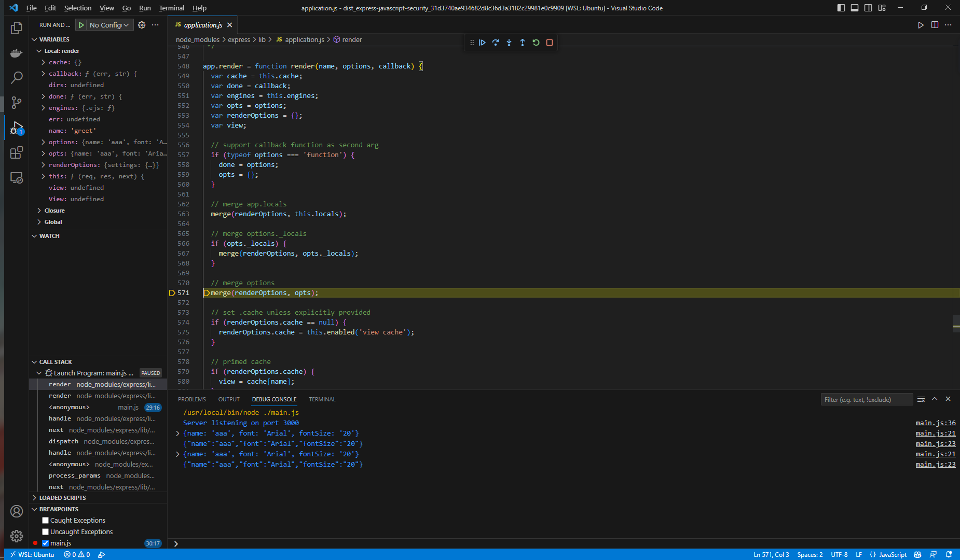The height and width of the screenshot is (560, 960).
Task: Open Run and Debug more actions menu
Action: point(155,25)
